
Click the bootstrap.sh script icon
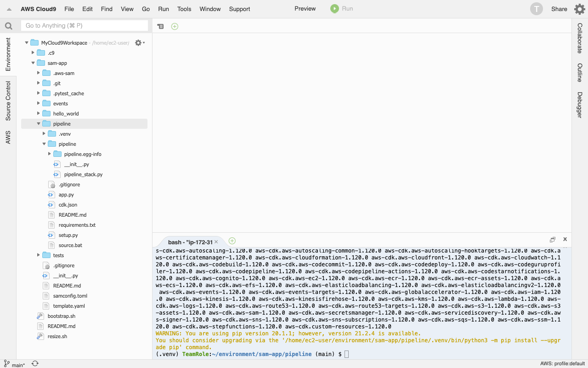pos(40,316)
